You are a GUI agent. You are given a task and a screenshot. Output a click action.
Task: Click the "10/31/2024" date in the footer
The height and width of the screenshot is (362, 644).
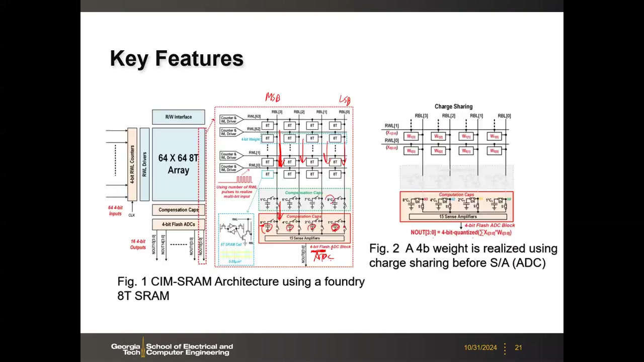[x=480, y=347]
